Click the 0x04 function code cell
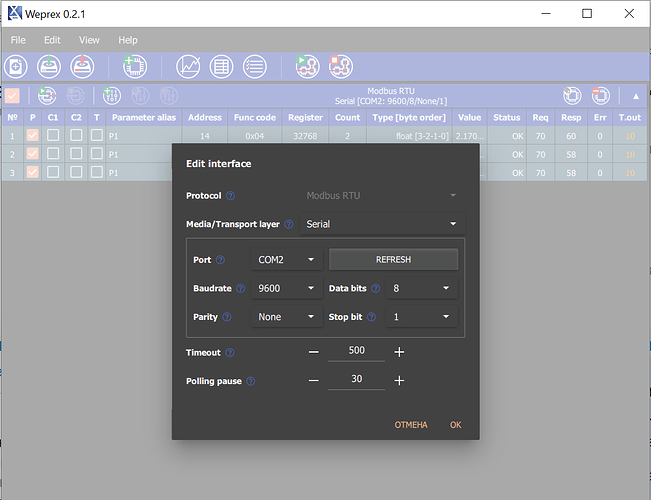The height and width of the screenshot is (500, 651). click(x=255, y=136)
